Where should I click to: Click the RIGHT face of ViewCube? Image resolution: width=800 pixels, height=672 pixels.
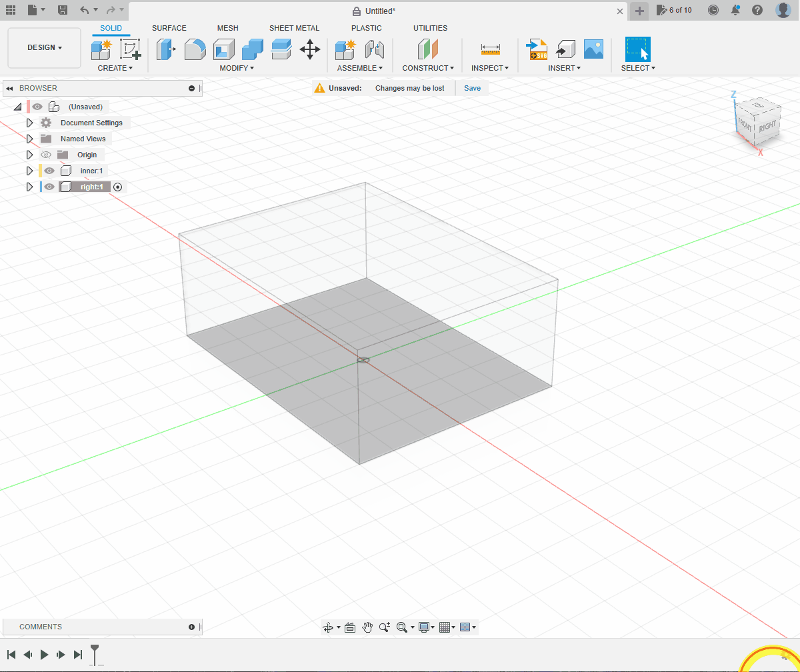click(767, 126)
